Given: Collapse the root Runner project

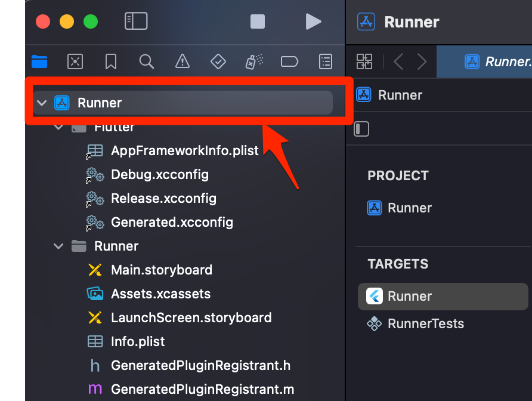Looking at the screenshot, I should tap(42, 103).
